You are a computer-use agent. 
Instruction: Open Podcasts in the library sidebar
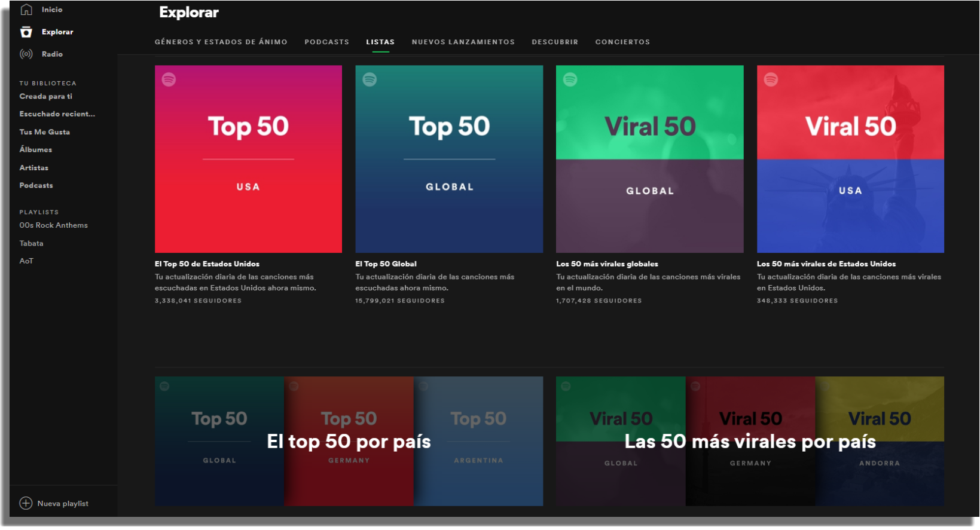coord(36,185)
